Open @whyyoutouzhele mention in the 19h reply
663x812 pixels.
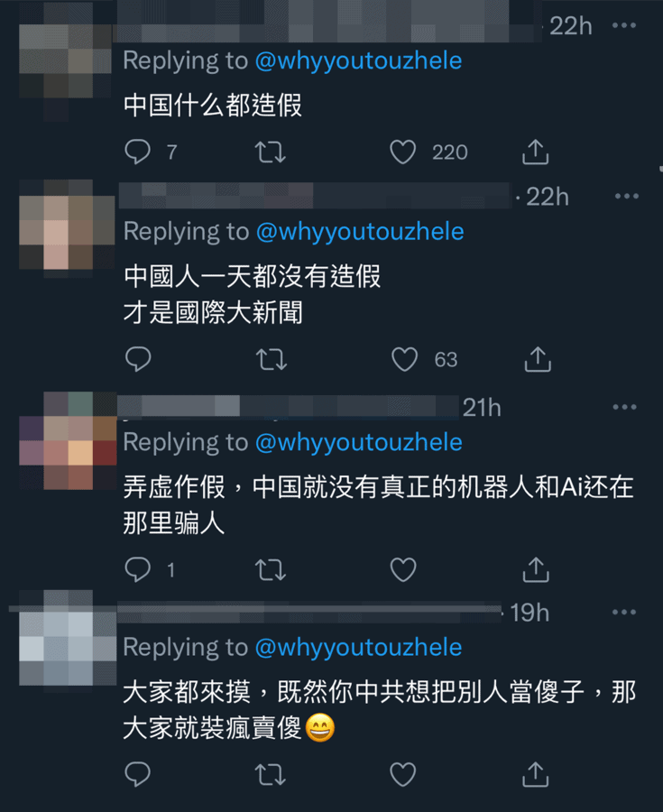(x=359, y=647)
